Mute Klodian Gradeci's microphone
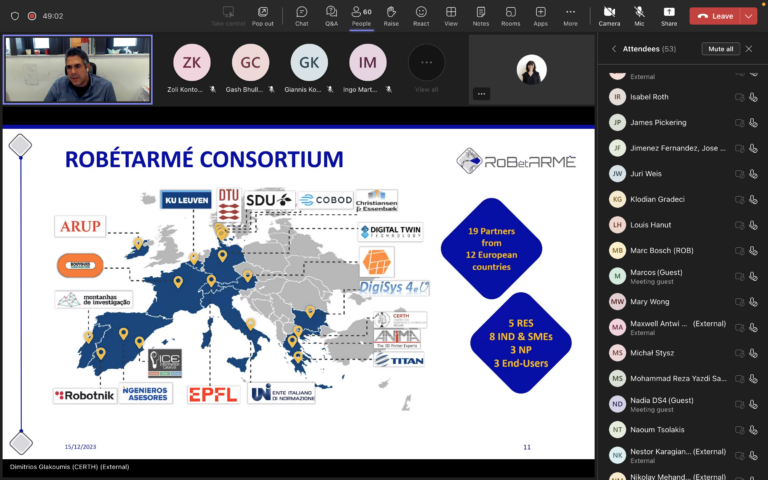Screen dimensions: 768x480 point(753,199)
